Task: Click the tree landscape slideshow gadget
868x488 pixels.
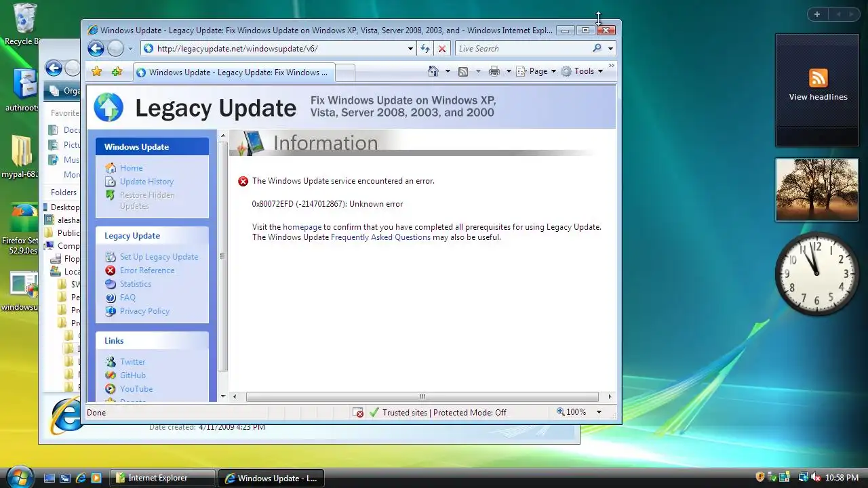Action: click(x=817, y=190)
